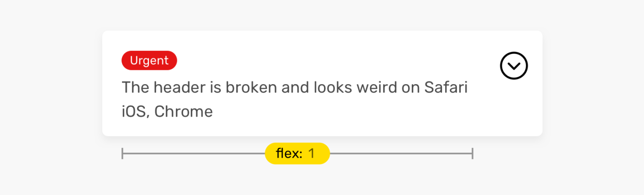Expand the card using the circled chevron

pyautogui.click(x=513, y=66)
